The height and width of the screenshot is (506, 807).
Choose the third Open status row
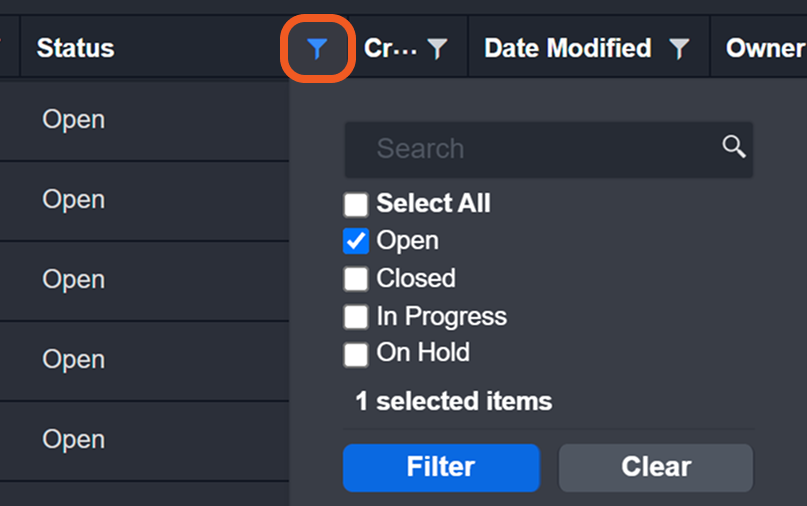tap(73, 279)
